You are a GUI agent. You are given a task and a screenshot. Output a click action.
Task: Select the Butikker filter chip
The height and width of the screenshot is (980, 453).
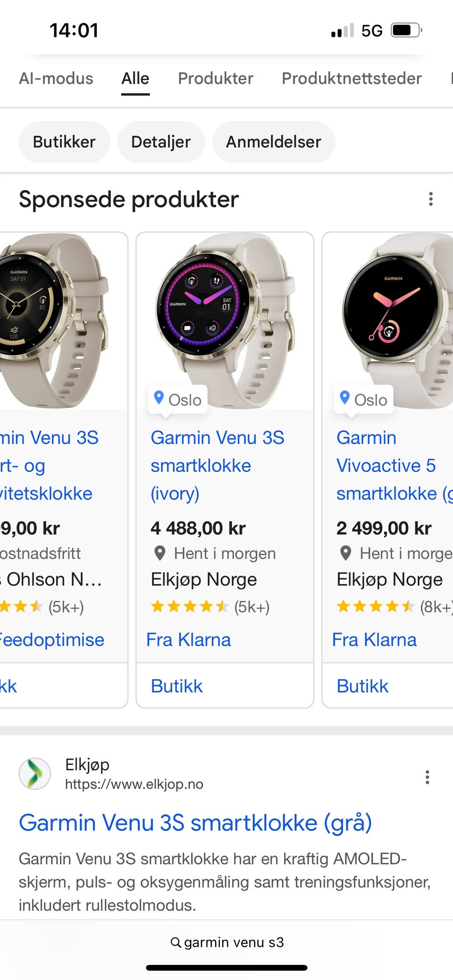(x=64, y=142)
